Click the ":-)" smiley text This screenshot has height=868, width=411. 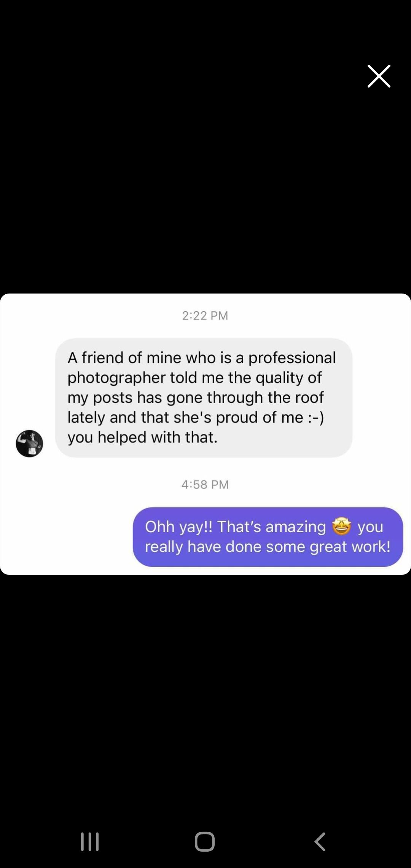tap(315, 418)
